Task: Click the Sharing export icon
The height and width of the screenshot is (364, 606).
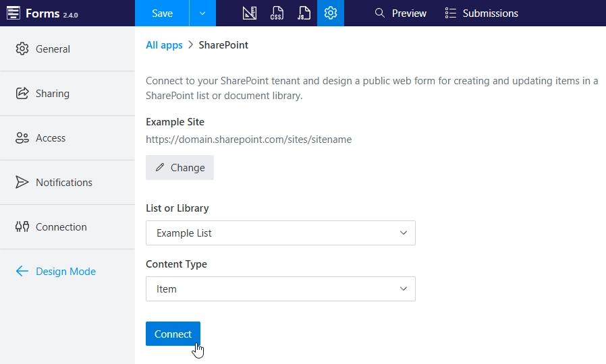Action: coord(22,94)
